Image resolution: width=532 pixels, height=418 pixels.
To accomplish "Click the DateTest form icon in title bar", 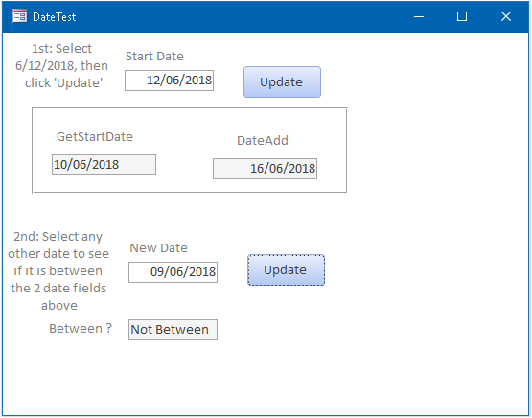I will [20, 16].
